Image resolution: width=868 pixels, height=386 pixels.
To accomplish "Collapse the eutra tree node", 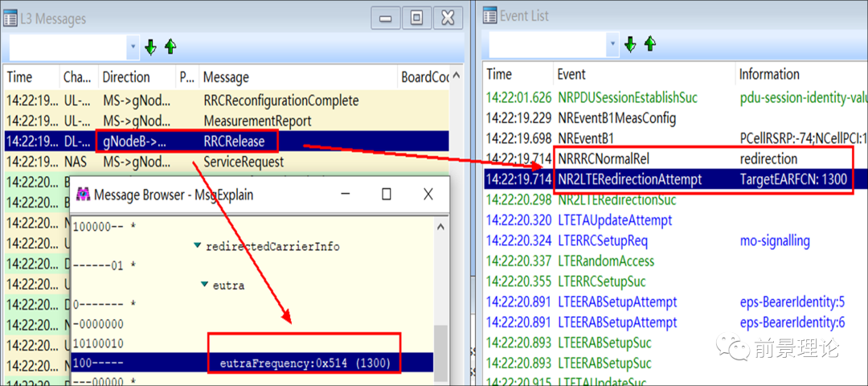I will pos(206,285).
